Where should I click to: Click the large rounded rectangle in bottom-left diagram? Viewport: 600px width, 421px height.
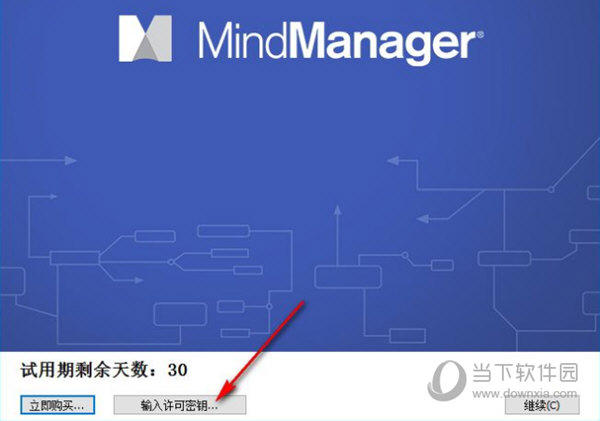tap(180, 314)
